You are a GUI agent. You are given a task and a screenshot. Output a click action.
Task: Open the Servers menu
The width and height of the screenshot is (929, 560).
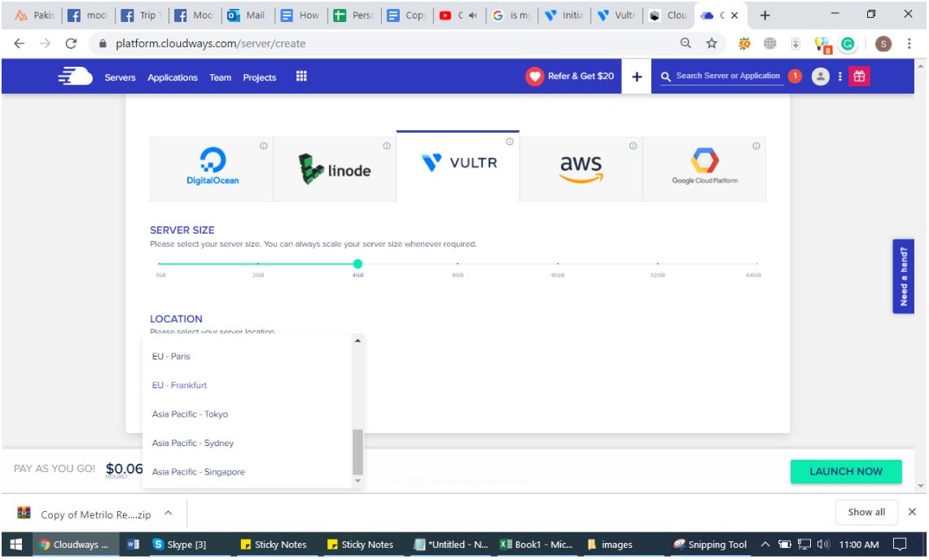(121, 77)
